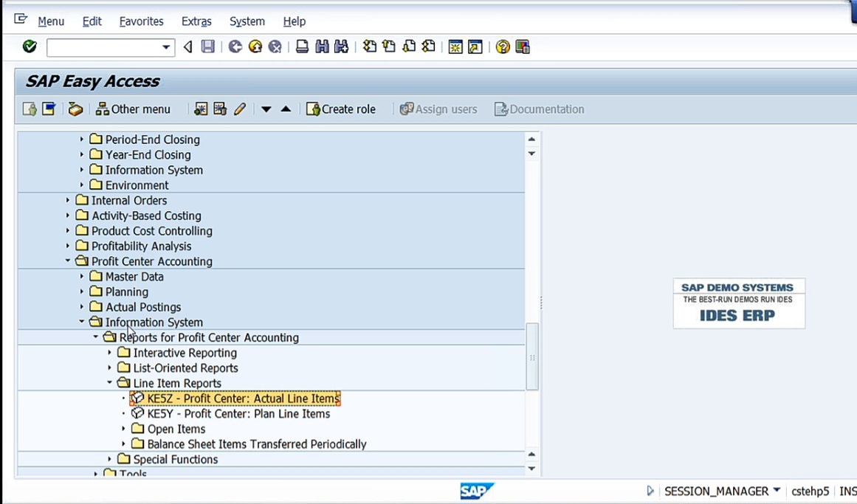Open the Extras menu
This screenshot has width=857, height=504.
(x=196, y=21)
